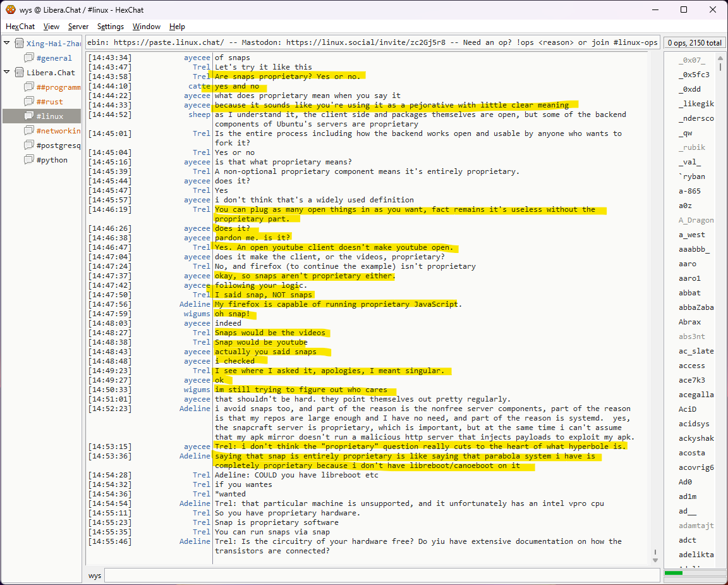The width and height of the screenshot is (728, 585).
Task: Click the HexChat app icon in title bar
Action: pyautogui.click(x=10, y=9)
